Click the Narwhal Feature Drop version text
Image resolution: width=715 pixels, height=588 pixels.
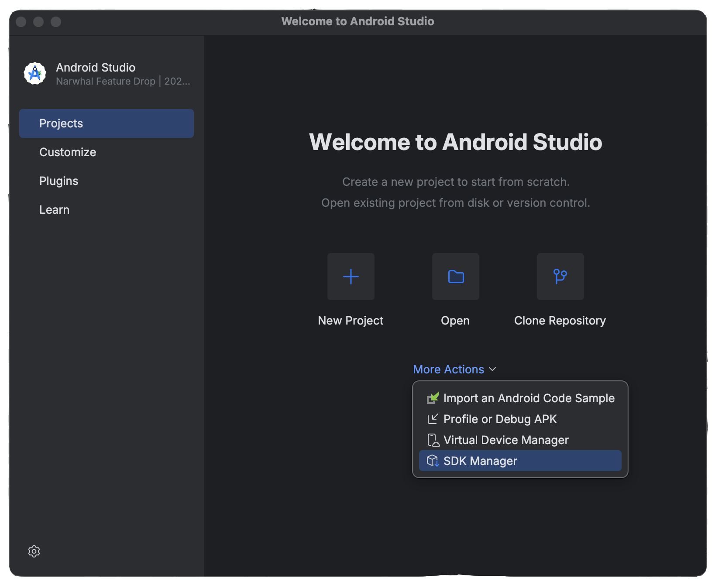[x=123, y=82]
